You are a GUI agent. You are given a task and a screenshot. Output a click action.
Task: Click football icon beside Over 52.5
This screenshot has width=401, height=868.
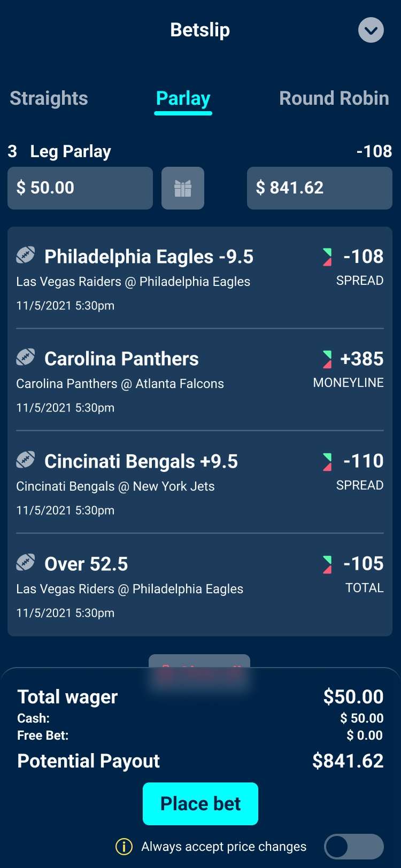click(x=26, y=562)
